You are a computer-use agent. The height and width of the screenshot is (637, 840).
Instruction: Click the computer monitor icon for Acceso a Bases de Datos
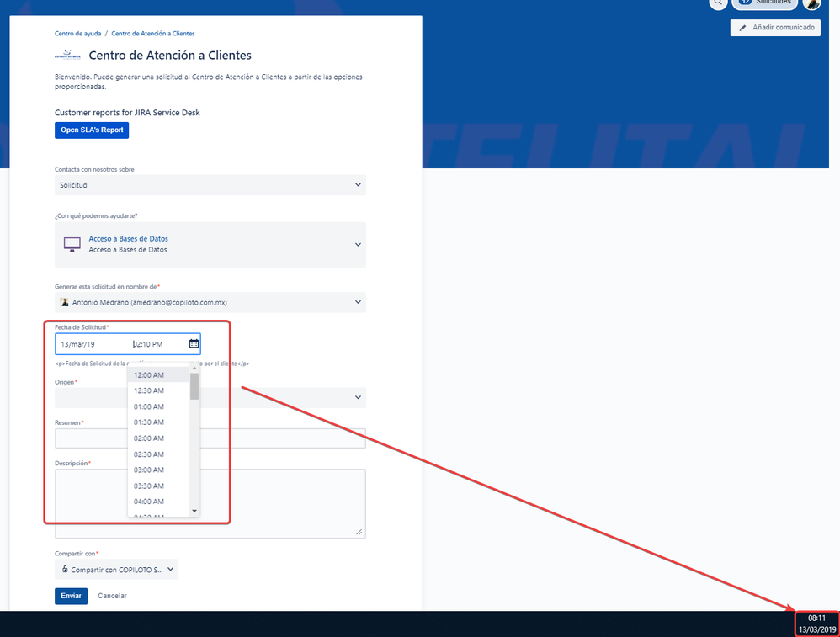point(72,244)
